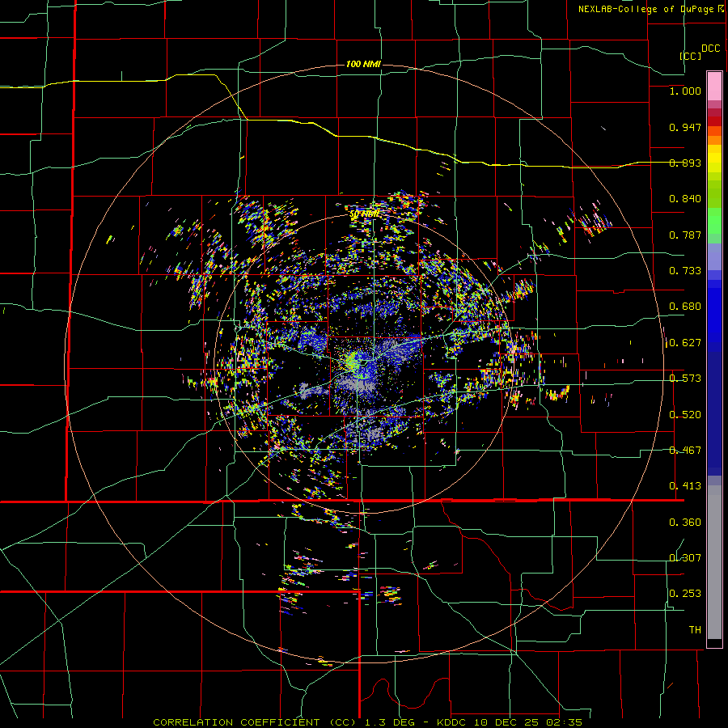Image resolution: width=728 pixels, height=728 pixels.
Task: Click the TH legend label
Action: [695, 630]
